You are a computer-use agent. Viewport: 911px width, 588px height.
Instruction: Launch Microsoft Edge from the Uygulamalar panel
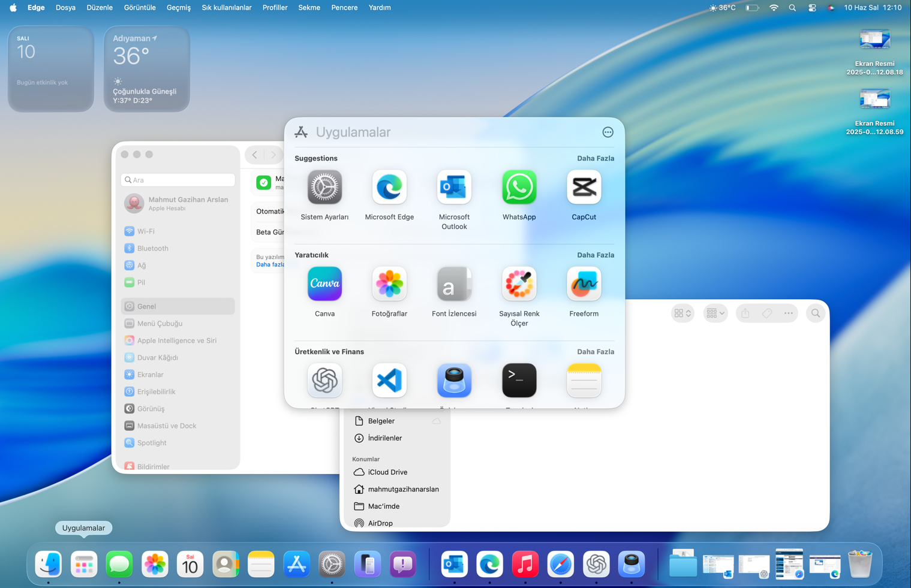pyautogui.click(x=389, y=188)
